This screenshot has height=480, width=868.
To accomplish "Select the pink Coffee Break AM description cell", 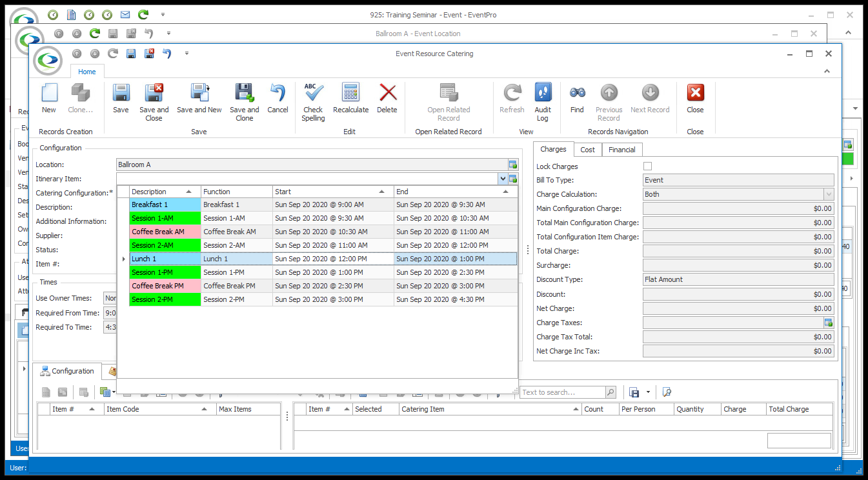I will point(165,232).
